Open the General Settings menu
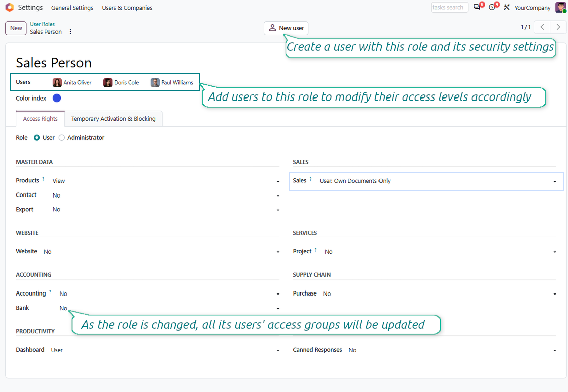The image size is (568, 392). pos(72,8)
